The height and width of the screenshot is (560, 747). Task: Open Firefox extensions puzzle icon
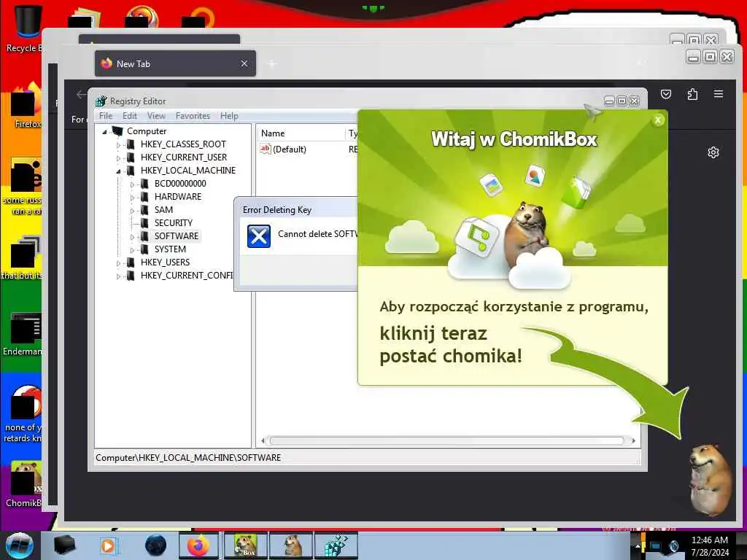pyautogui.click(x=692, y=94)
